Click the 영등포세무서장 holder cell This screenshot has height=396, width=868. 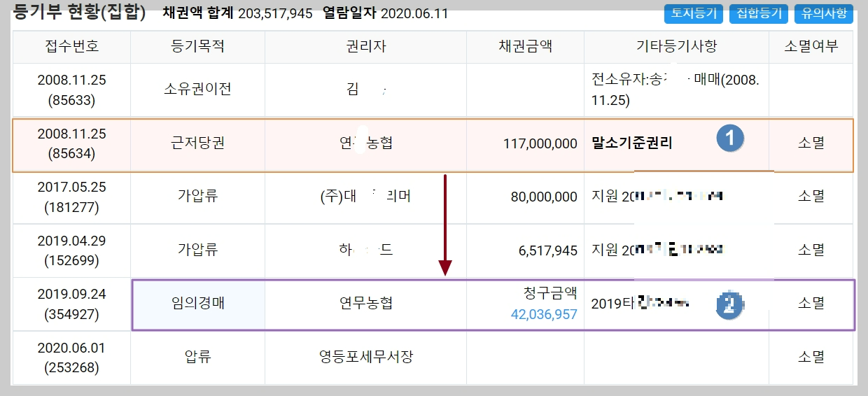pyautogui.click(x=366, y=357)
